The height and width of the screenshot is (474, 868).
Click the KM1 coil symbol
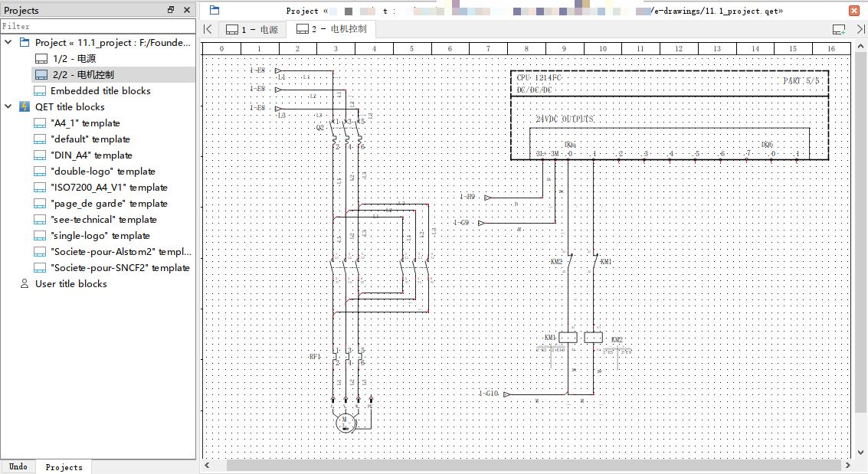click(568, 338)
